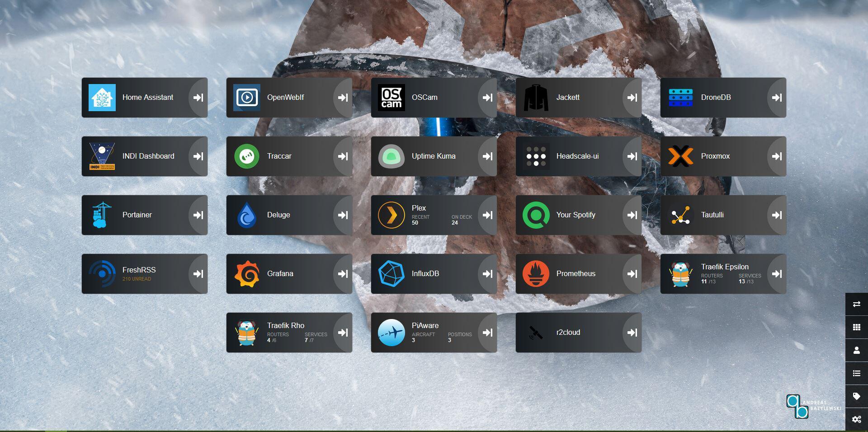Select the Prometheus torch icon

click(536, 274)
